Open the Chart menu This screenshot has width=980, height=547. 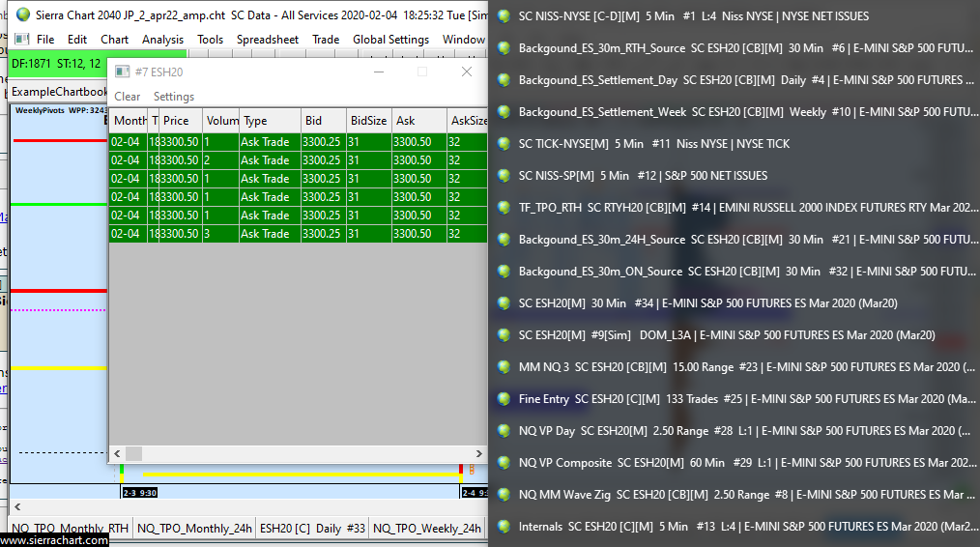tap(114, 40)
